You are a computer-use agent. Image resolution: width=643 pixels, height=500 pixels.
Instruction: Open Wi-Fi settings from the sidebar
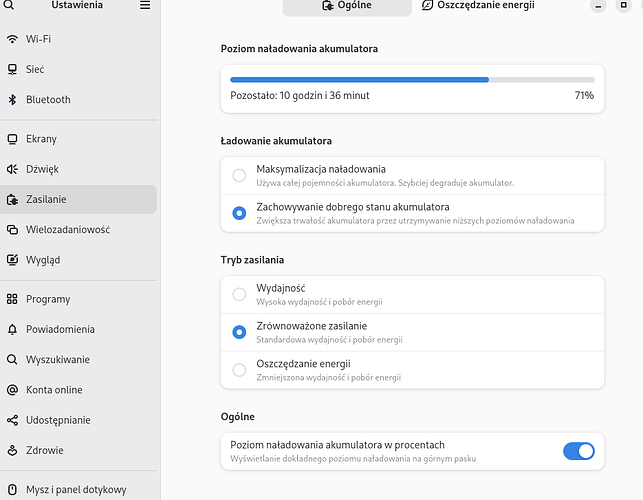pos(78,39)
